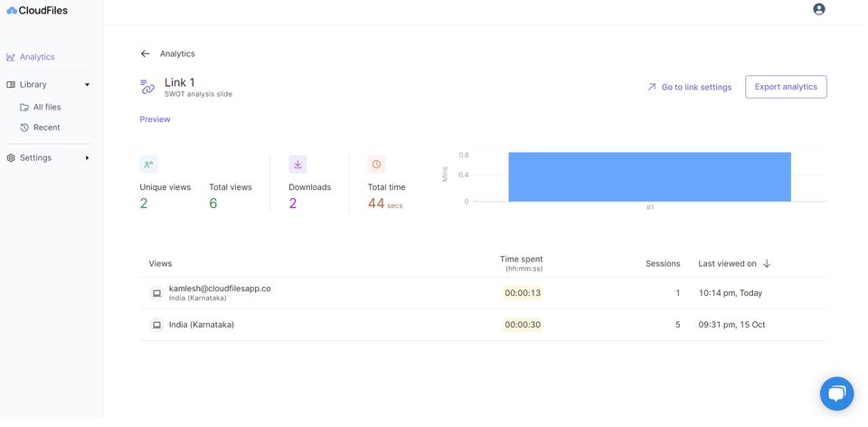
Task: Open Recent files in sidebar
Action: (x=46, y=128)
